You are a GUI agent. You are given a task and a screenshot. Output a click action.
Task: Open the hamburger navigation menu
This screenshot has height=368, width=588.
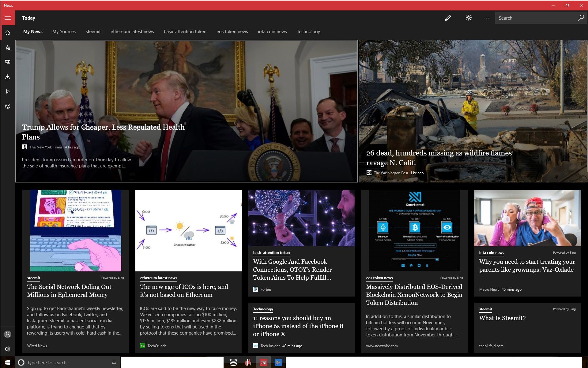click(x=8, y=18)
